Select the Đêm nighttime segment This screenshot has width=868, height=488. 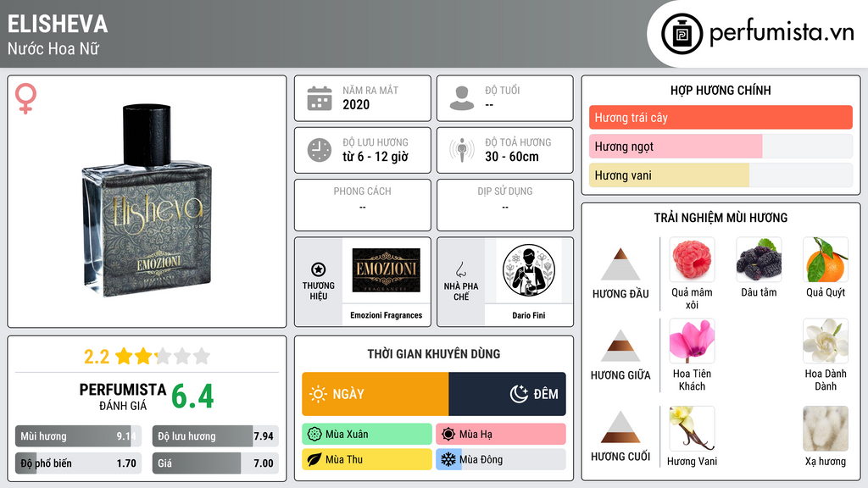point(507,394)
